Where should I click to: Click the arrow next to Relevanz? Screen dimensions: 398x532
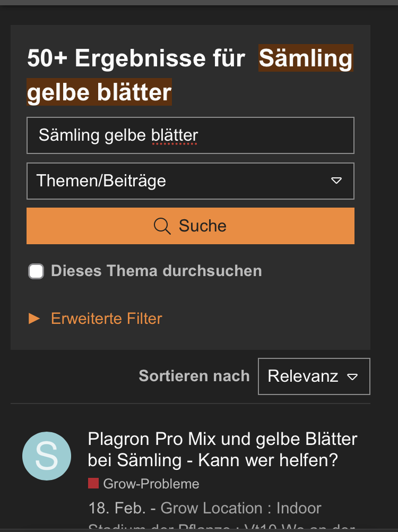pyautogui.click(x=352, y=377)
